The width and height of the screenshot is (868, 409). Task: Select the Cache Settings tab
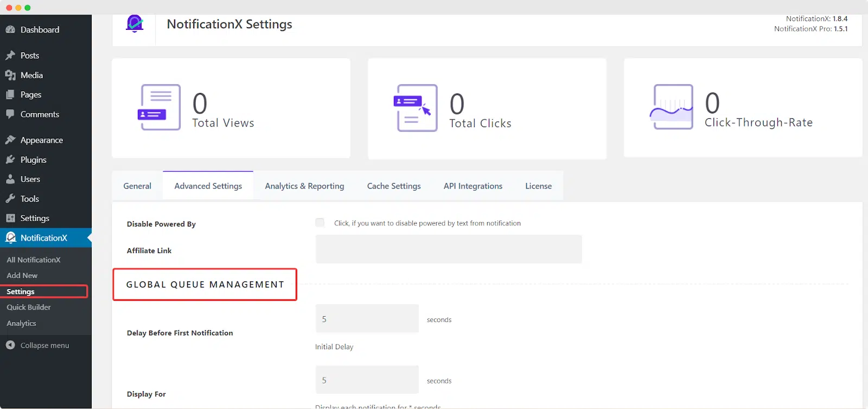394,186
